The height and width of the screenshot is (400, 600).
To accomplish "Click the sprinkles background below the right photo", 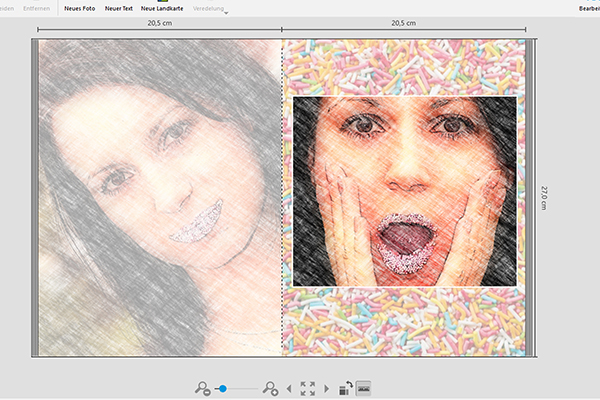I will (404, 322).
